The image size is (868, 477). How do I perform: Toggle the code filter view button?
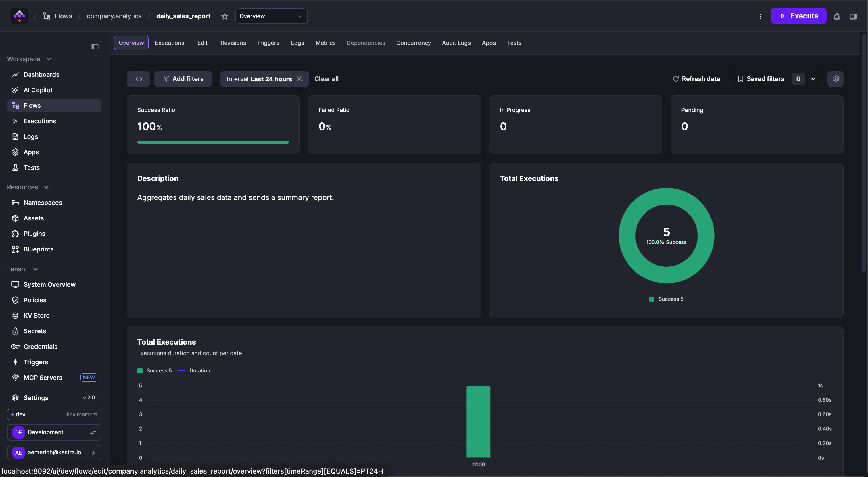[139, 79]
